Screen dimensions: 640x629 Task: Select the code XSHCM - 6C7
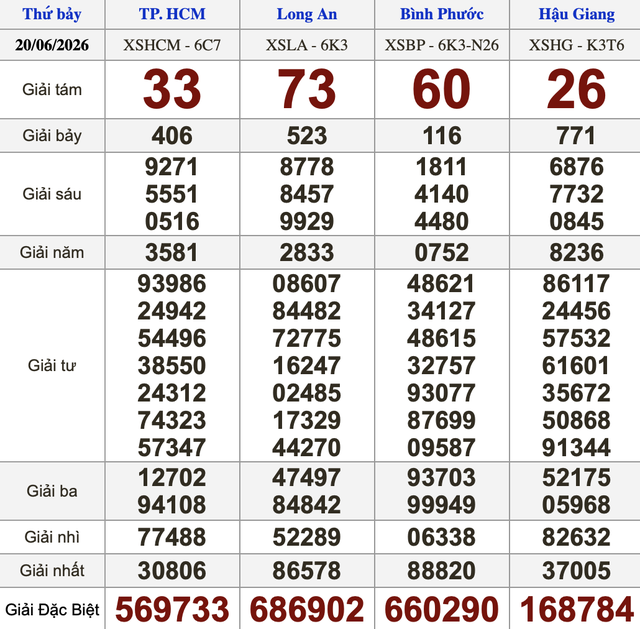[x=172, y=45]
